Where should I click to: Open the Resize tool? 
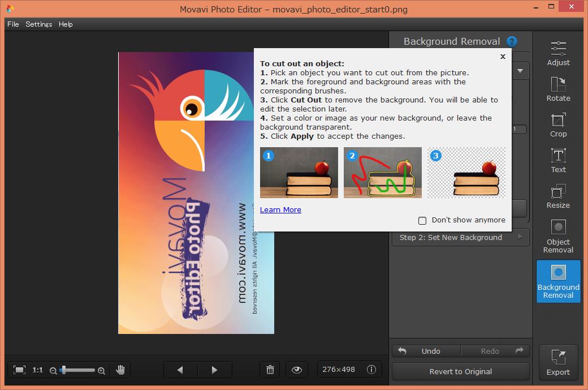click(558, 196)
